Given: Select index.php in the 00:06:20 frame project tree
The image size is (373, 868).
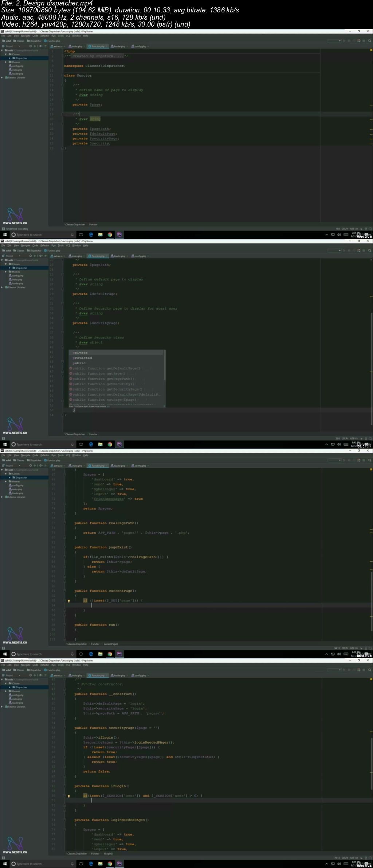Looking at the screenshot, I should 17,489.
